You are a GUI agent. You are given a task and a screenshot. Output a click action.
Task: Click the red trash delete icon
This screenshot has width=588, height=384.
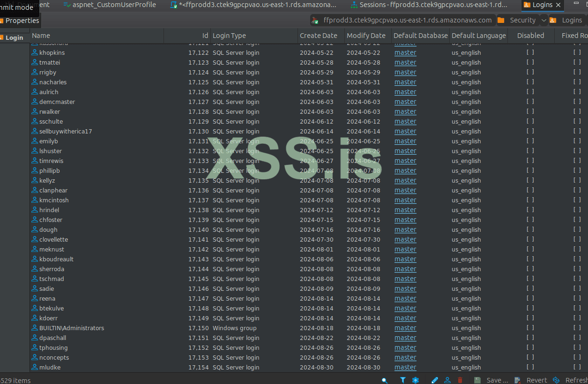tap(460, 380)
